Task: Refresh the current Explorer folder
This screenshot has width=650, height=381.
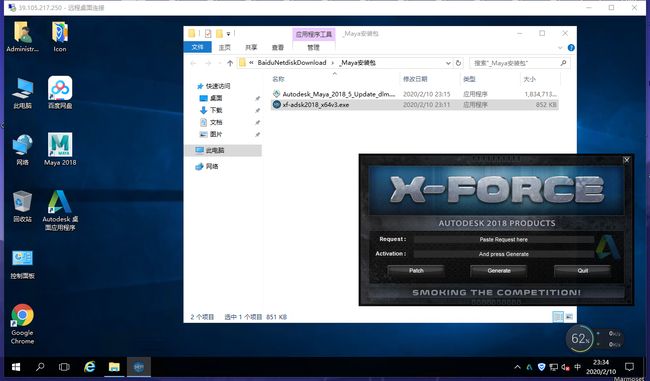Action: coord(458,63)
